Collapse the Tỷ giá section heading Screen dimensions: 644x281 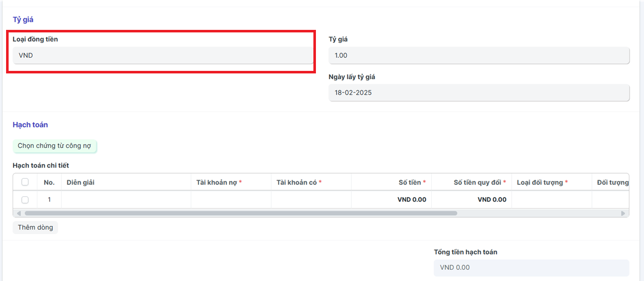click(x=23, y=20)
